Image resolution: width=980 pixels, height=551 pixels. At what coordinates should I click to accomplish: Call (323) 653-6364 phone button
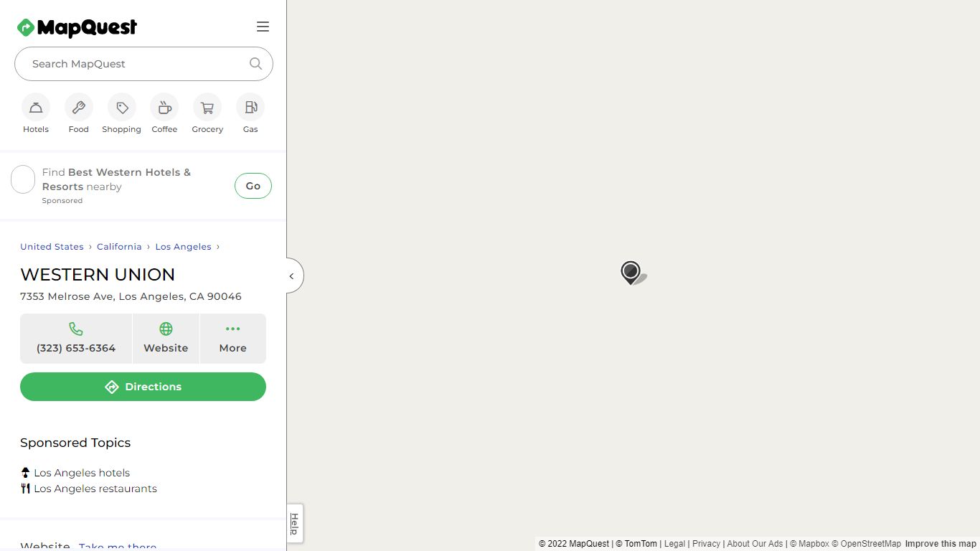[76, 339]
